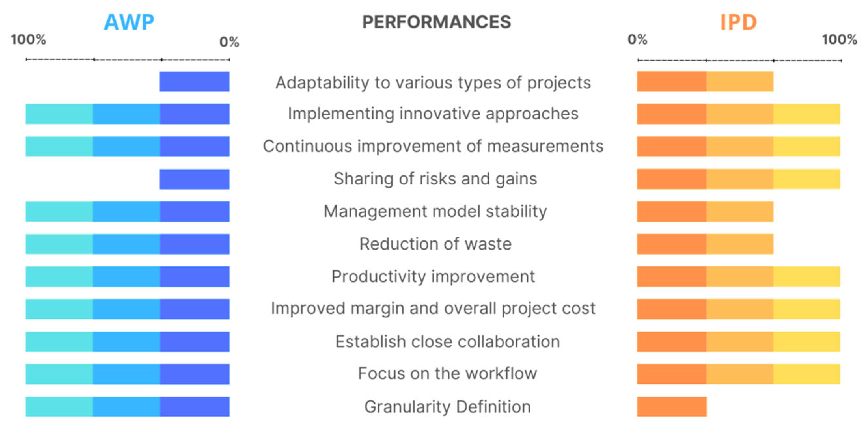868x434 pixels.
Task: Click the AWP heading
Action: [x=129, y=22]
